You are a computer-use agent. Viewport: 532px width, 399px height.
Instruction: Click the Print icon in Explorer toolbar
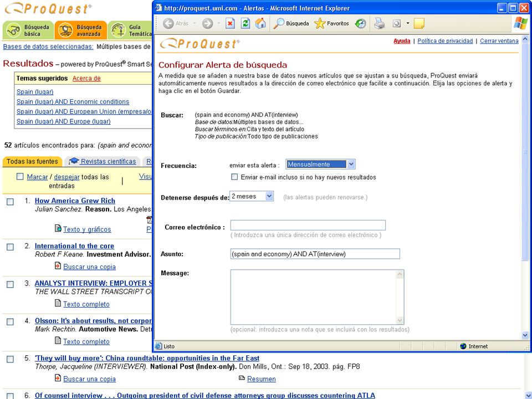(x=379, y=23)
